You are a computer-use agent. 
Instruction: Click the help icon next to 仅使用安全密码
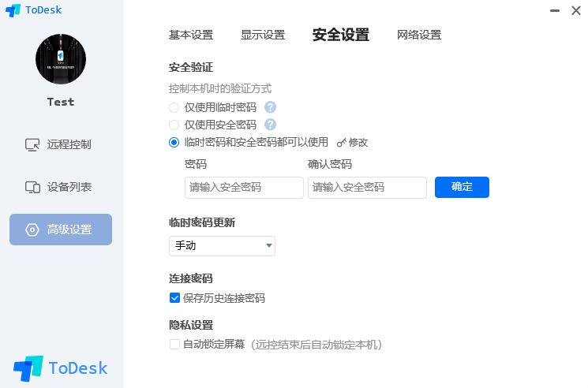270,125
